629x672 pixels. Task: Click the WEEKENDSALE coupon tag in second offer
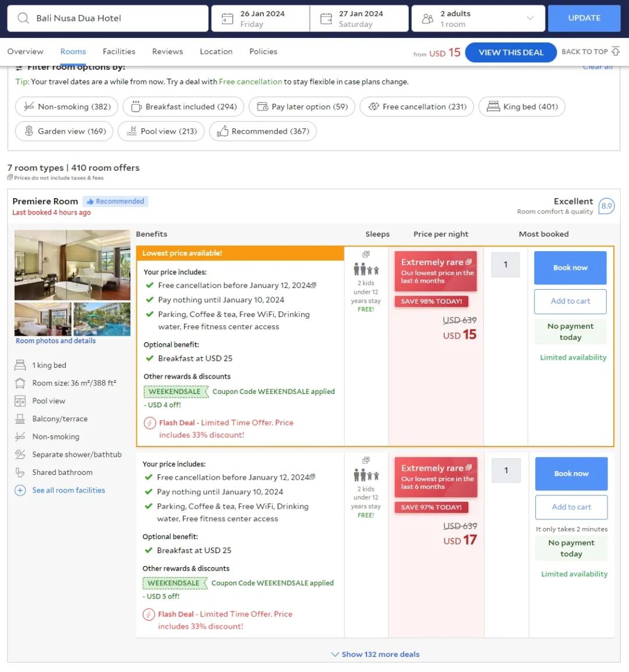pyautogui.click(x=174, y=583)
